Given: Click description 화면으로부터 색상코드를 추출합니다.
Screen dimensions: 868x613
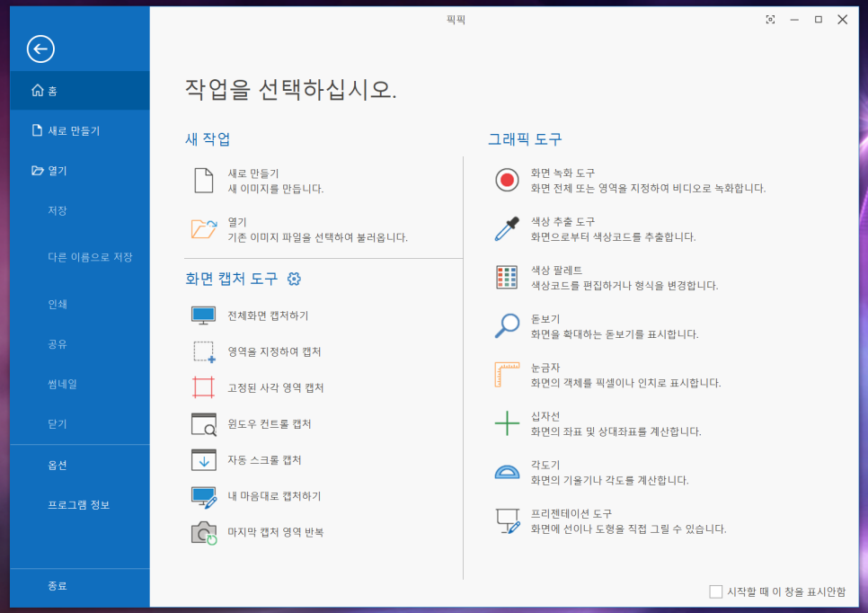Looking at the screenshot, I should tap(614, 236).
